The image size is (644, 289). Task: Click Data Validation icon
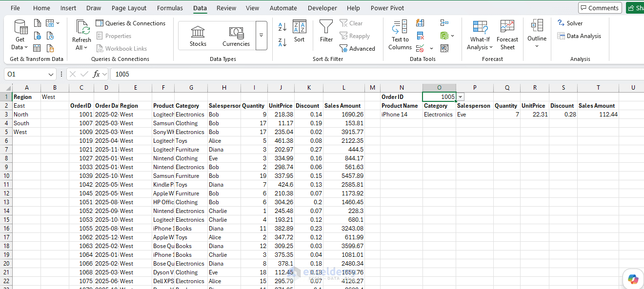(x=420, y=48)
